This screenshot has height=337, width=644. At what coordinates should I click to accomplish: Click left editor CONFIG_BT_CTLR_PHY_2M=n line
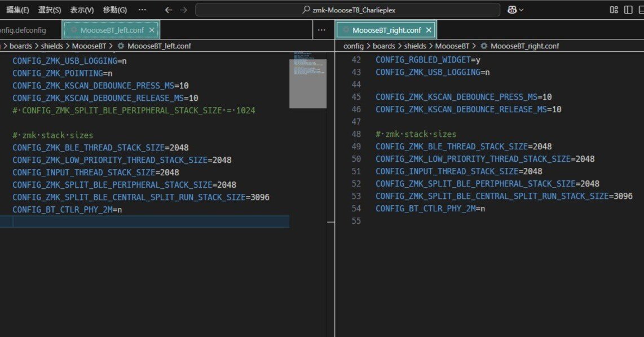pos(67,210)
